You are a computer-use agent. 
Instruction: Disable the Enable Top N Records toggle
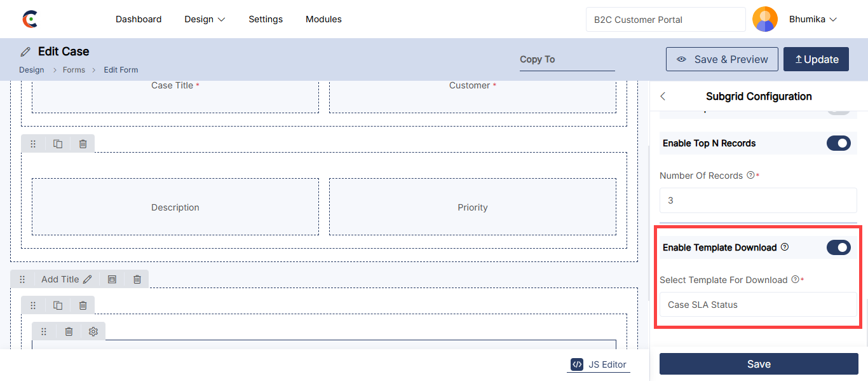click(x=838, y=143)
